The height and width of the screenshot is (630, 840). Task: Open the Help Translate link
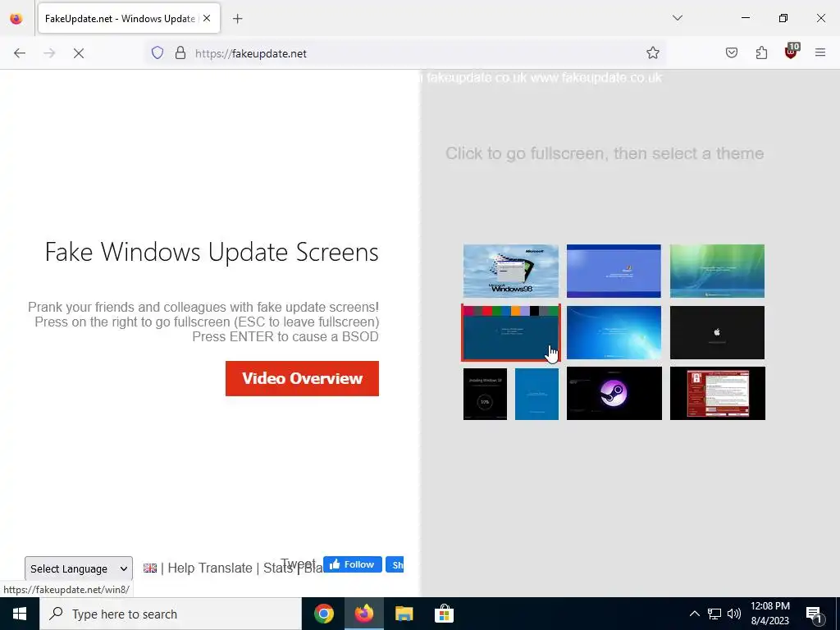coord(210,568)
